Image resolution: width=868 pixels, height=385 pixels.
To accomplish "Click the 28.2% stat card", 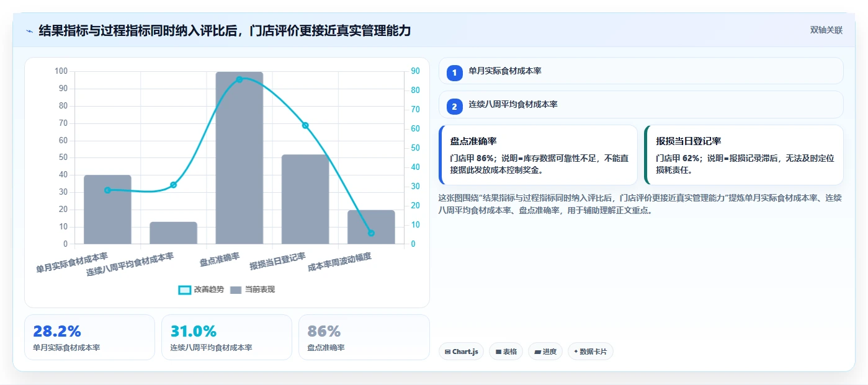I will 89,337.
